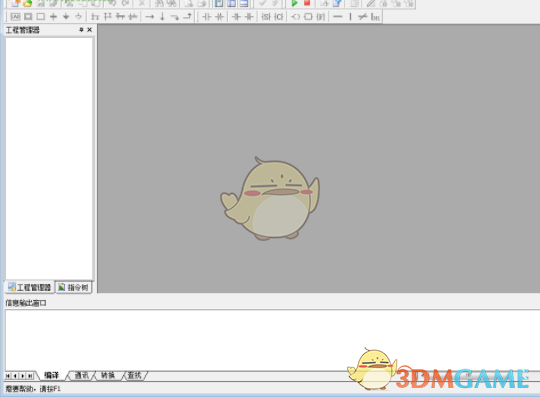Viewport: 540px width, 397px height.
Task: Draw a horizontal connection line
Action: (x=338, y=16)
